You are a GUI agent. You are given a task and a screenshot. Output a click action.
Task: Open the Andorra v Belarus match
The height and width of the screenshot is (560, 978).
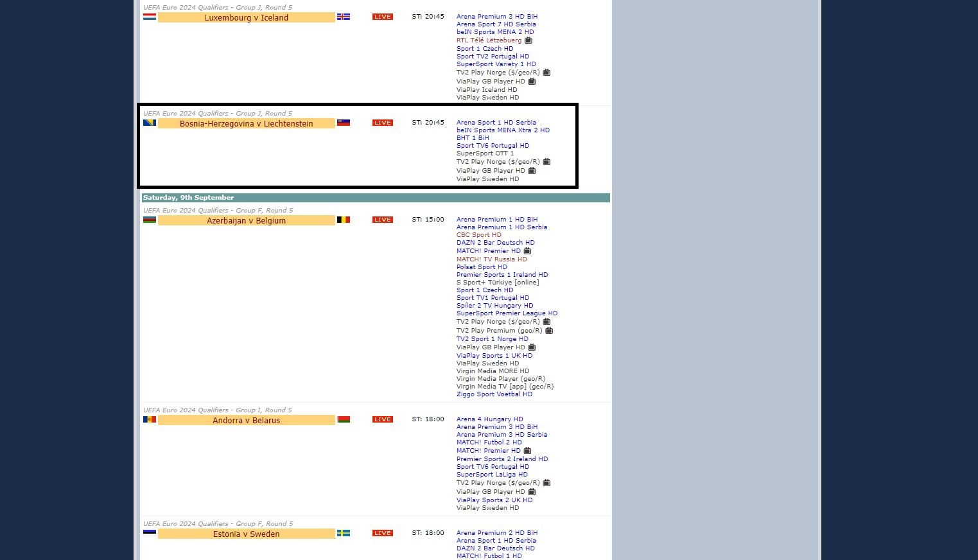click(246, 421)
